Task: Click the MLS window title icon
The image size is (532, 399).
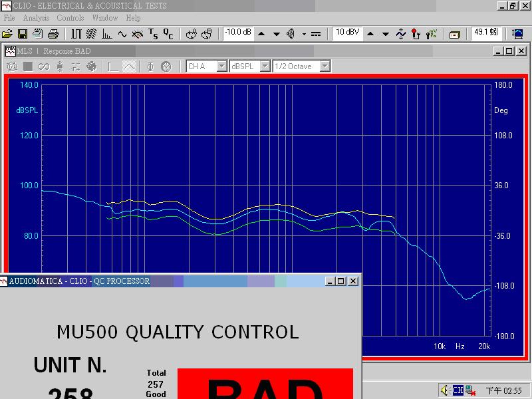Action: click(11, 51)
